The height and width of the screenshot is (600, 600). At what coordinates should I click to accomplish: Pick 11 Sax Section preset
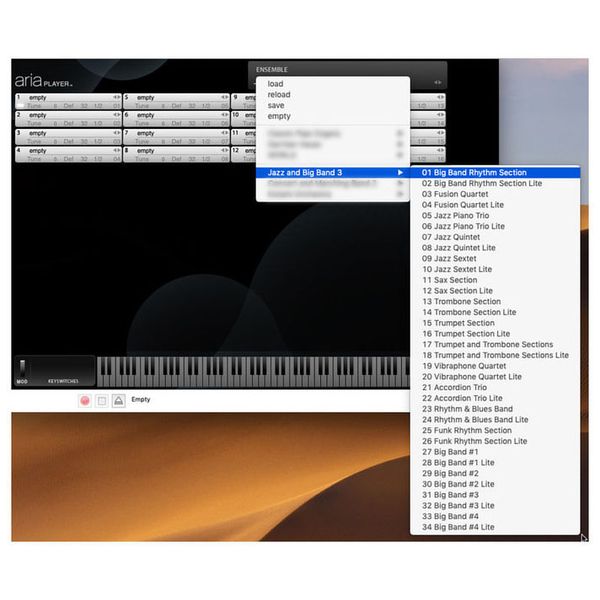449,280
